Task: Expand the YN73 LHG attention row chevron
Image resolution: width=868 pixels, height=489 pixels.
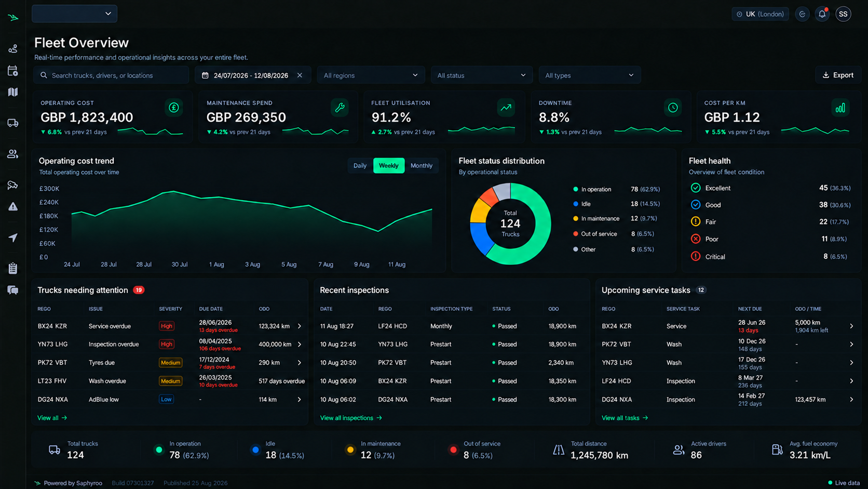Action: (x=300, y=345)
